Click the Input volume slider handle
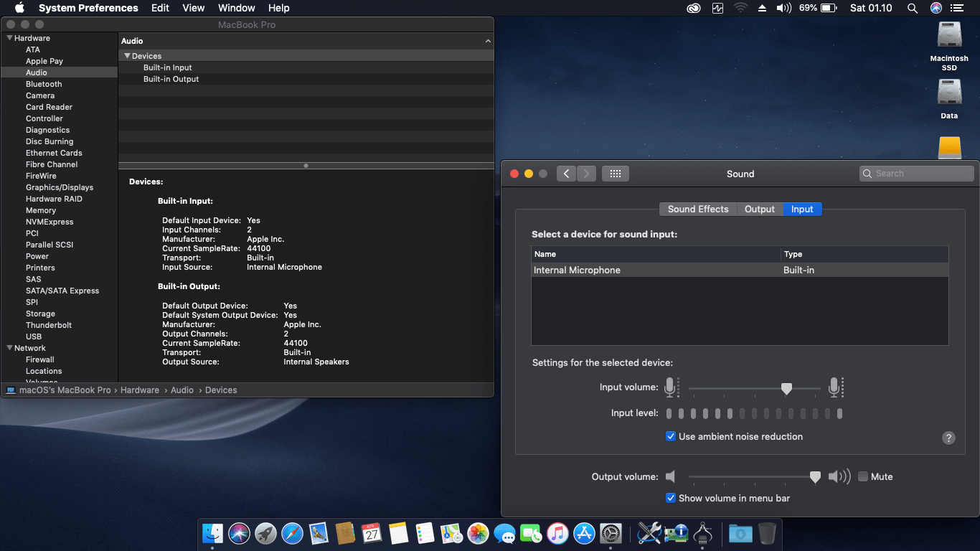This screenshot has width=980, height=551. coord(786,388)
